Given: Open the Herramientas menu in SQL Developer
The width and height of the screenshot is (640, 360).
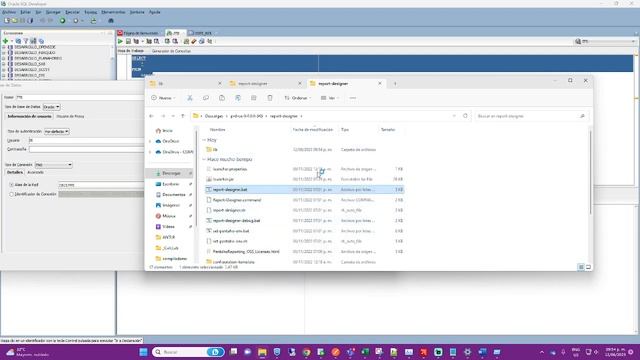Looking at the screenshot, I should coord(113,12).
